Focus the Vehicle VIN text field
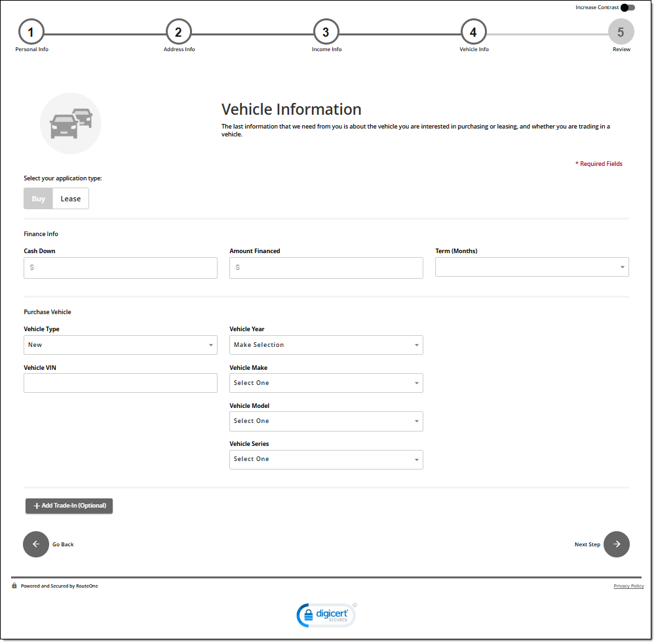The width and height of the screenshot is (656, 644). pyautogui.click(x=120, y=383)
